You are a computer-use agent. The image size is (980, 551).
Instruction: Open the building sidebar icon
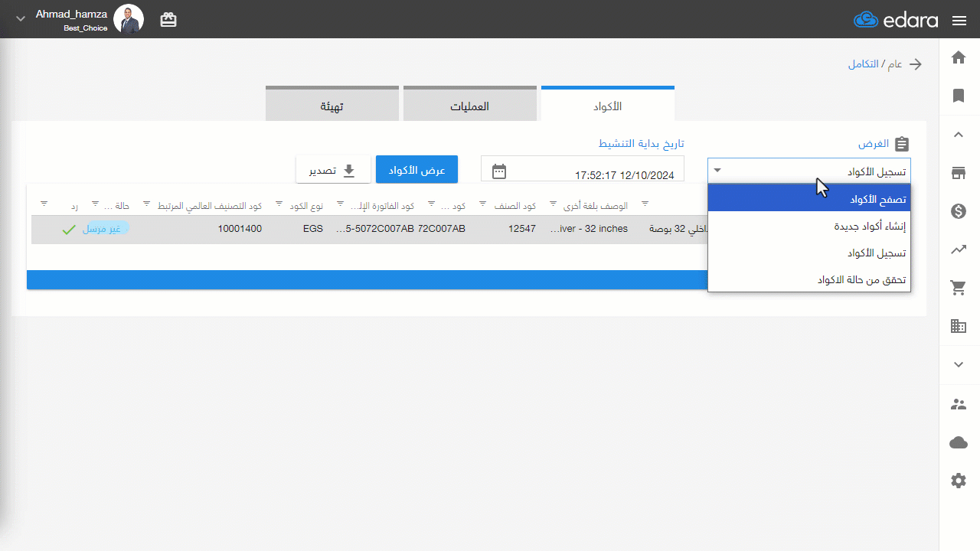coord(959,326)
